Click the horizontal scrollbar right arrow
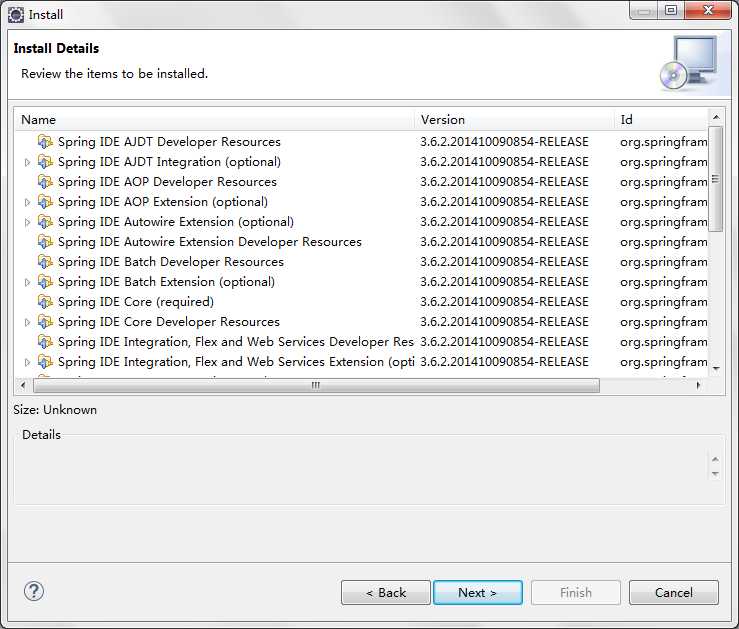 click(698, 385)
